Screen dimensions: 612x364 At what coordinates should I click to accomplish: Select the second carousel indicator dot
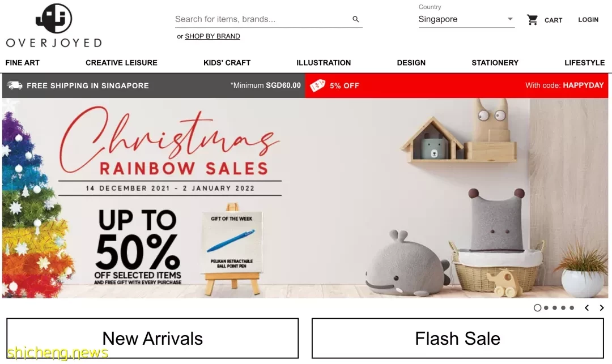[546, 308]
